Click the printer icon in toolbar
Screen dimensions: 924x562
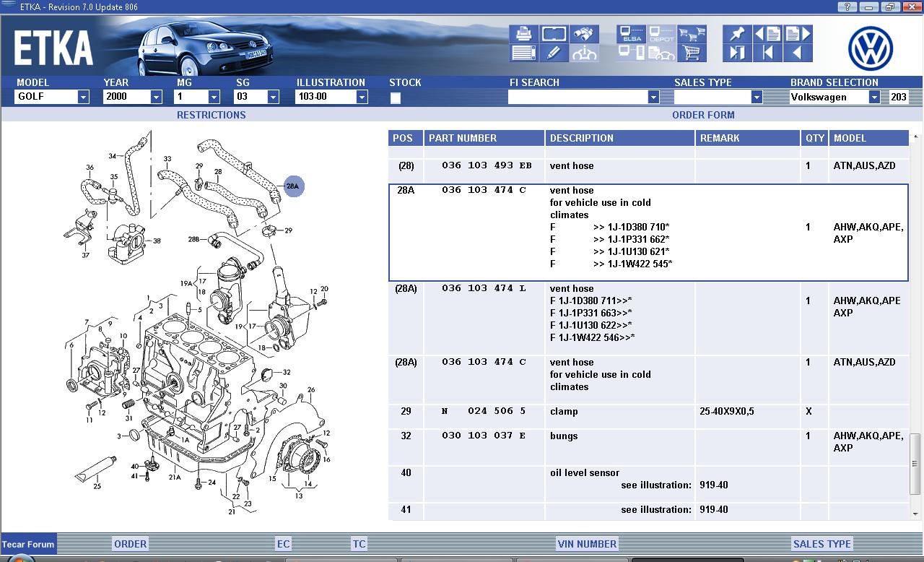[x=523, y=34]
